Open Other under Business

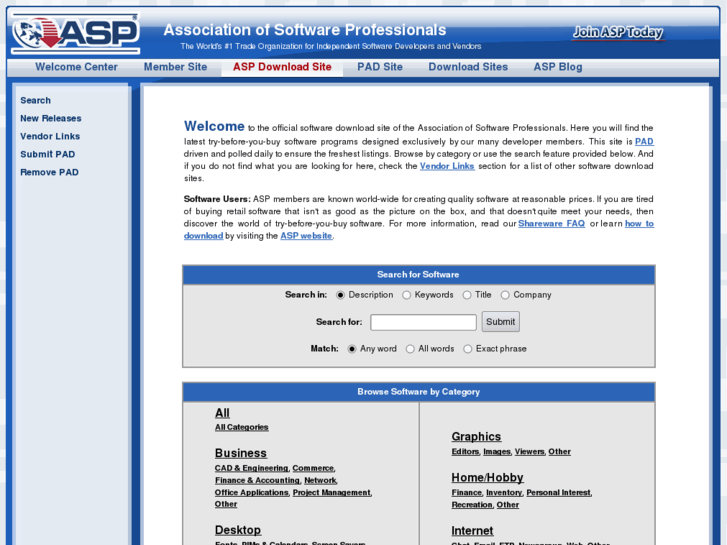pos(226,504)
